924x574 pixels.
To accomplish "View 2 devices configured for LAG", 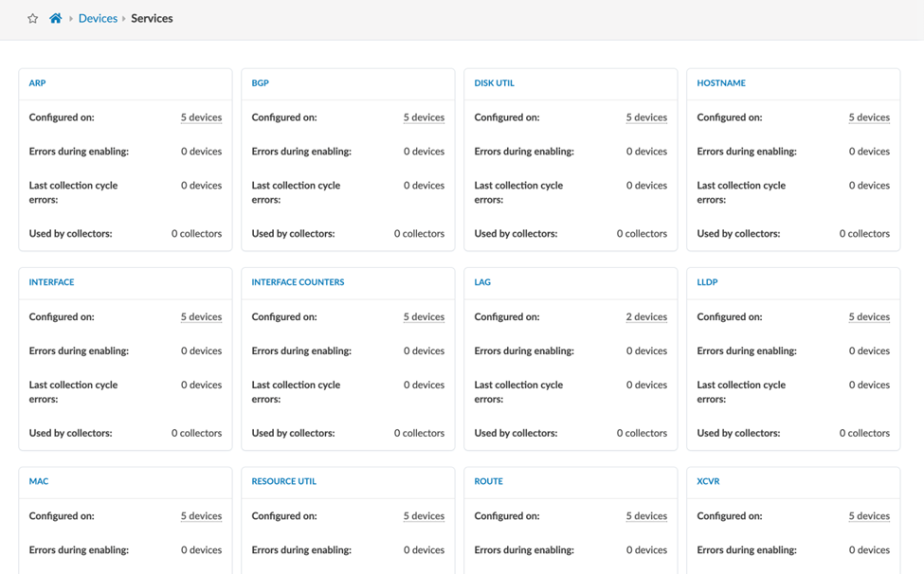I will click(646, 317).
